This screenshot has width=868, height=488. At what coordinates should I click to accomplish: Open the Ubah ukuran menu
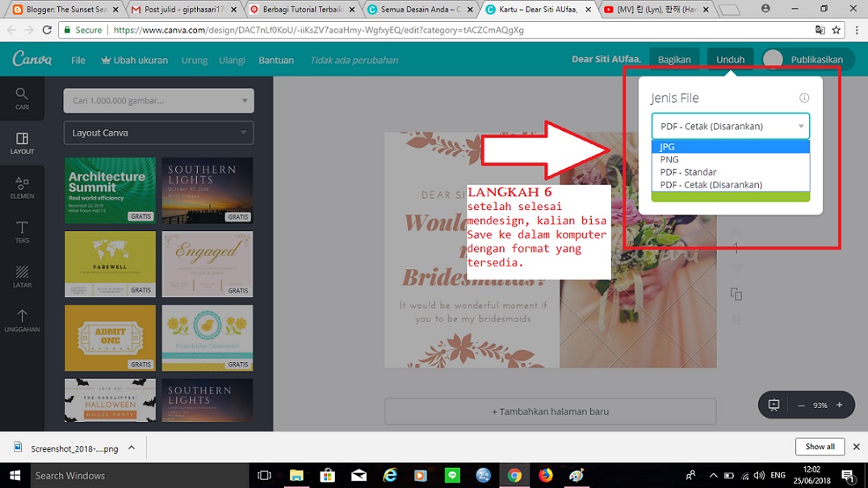[x=135, y=60]
